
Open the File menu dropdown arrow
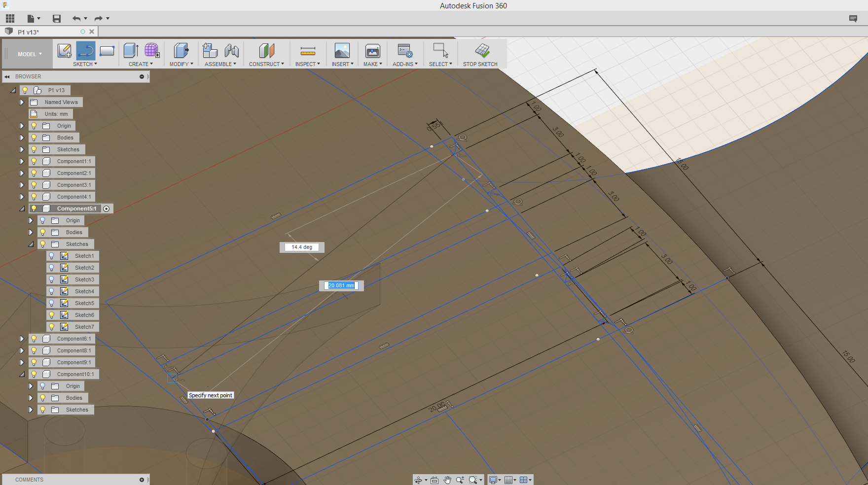[38, 19]
